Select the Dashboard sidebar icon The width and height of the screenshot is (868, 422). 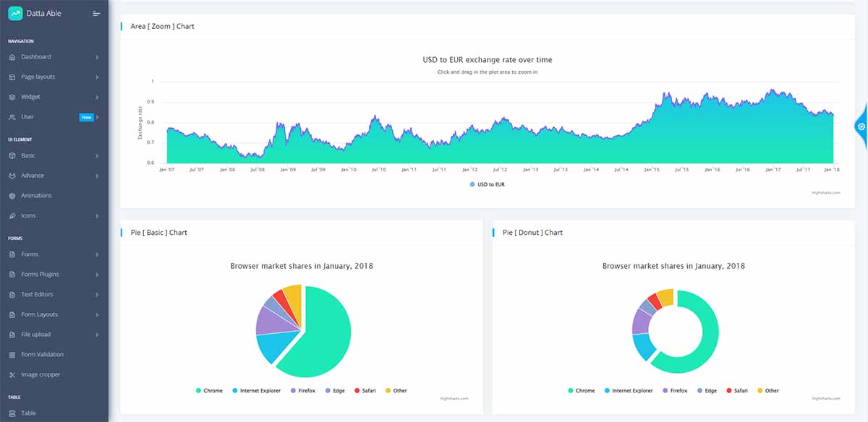(12, 56)
